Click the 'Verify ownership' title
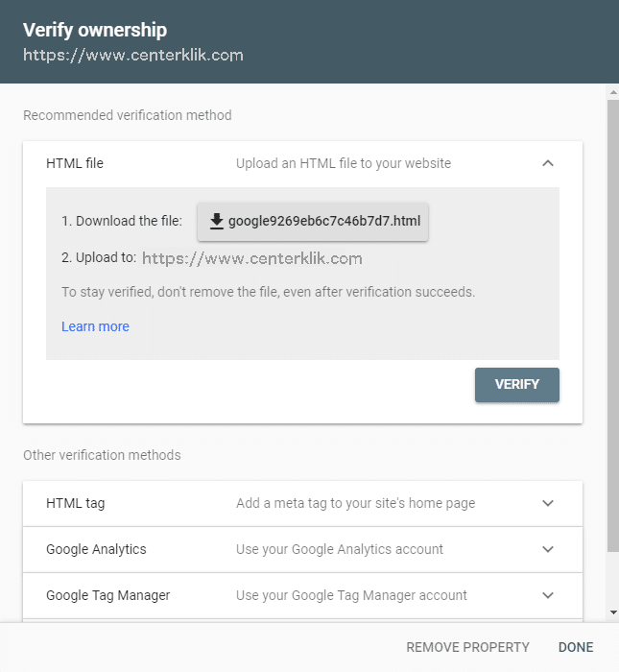 95,30
